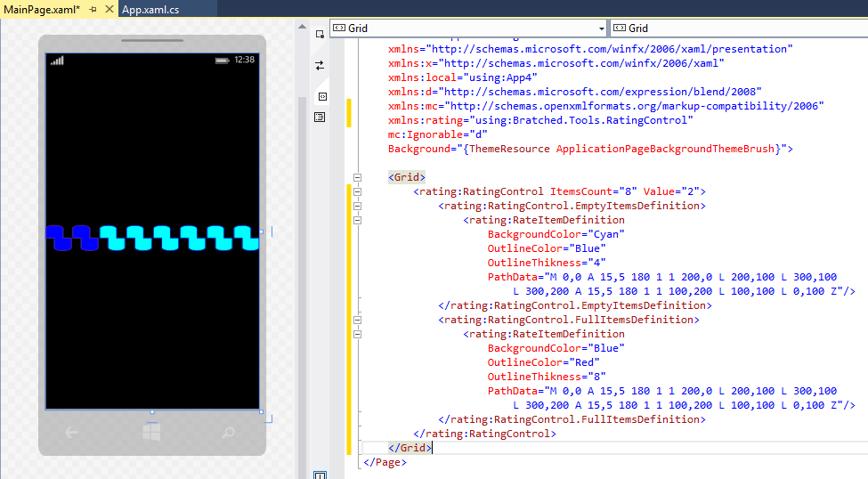Click BackgroundColor="Cyan" line
Viewport: 868px width, 479px height.
point(556,234)
